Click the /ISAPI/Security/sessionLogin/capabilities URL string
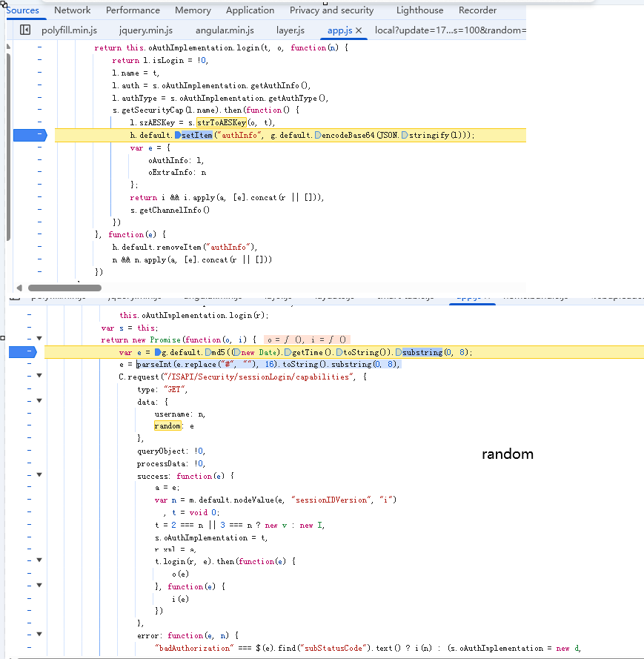644x659 pixels. [x=259, y=377]
